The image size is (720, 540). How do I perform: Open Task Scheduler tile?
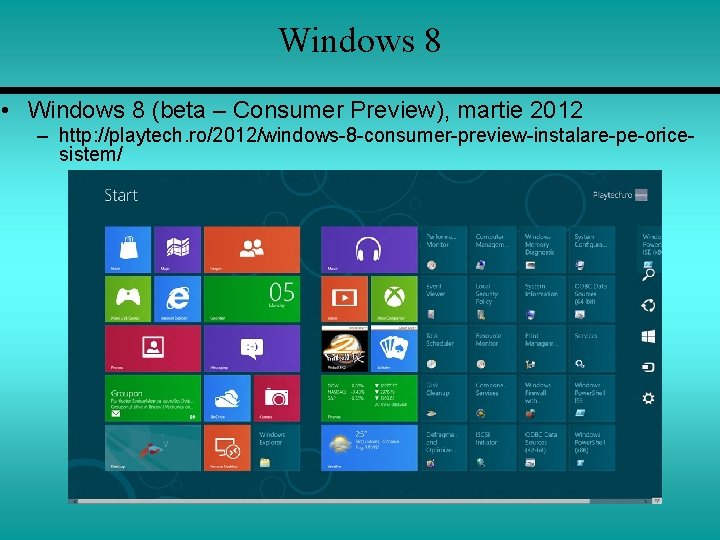(444, 349)
